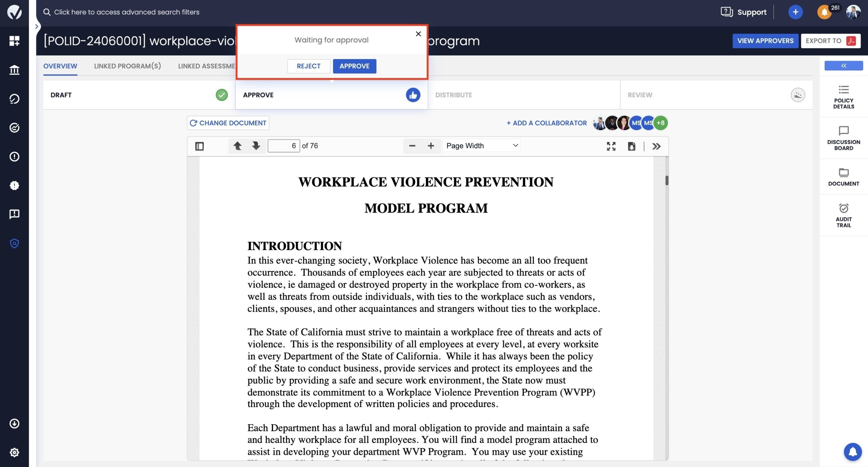Select the Draft workflow stage

[x=139, y=95]
